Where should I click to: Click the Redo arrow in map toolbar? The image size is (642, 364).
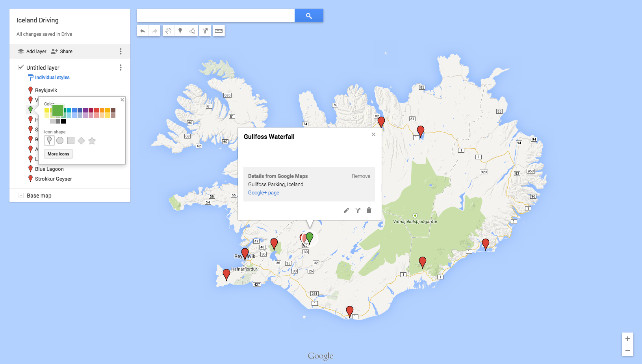[x=155, y=31]
